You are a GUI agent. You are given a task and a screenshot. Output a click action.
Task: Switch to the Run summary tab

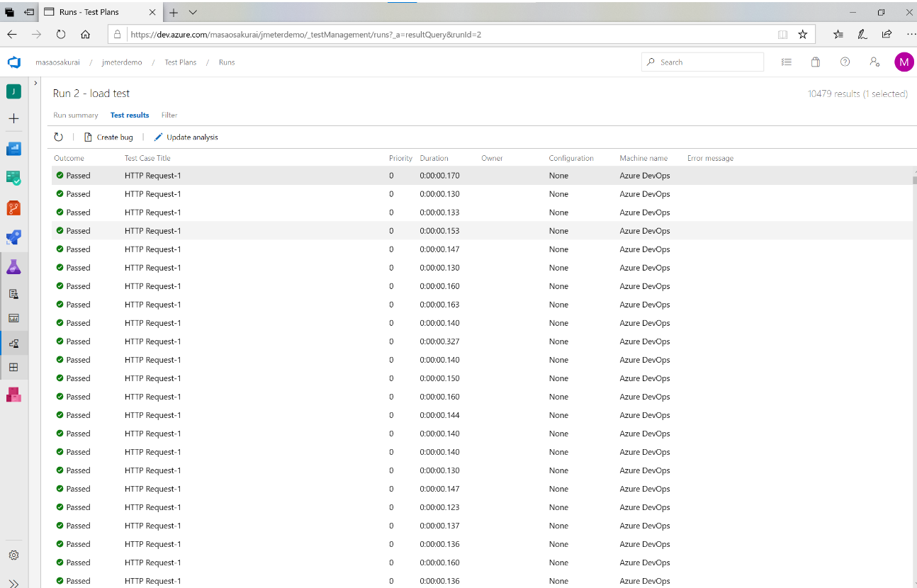(76, 115)
